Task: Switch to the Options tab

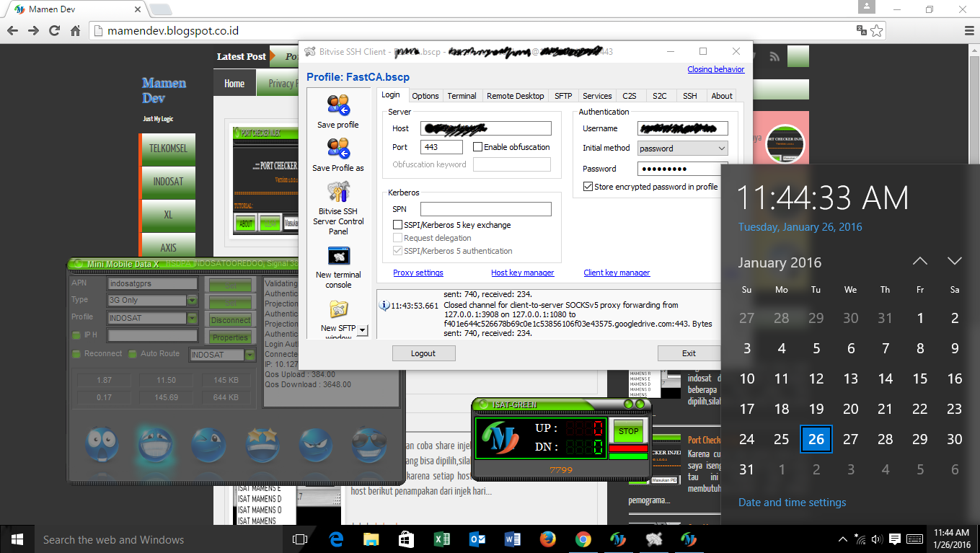Action: pos(425,96)
